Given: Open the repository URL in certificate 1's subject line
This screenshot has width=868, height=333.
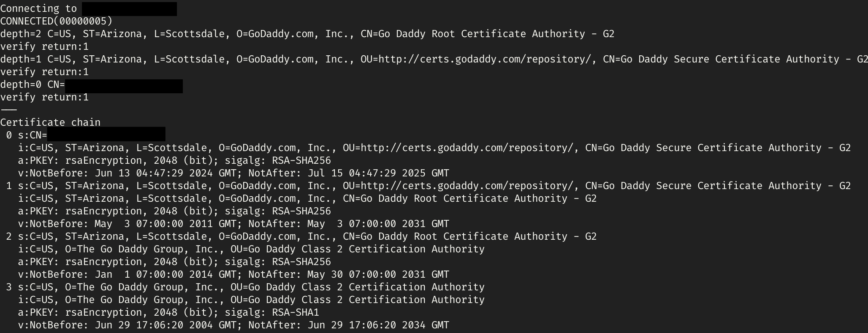Looking at the screenshot, I should 467,186.
